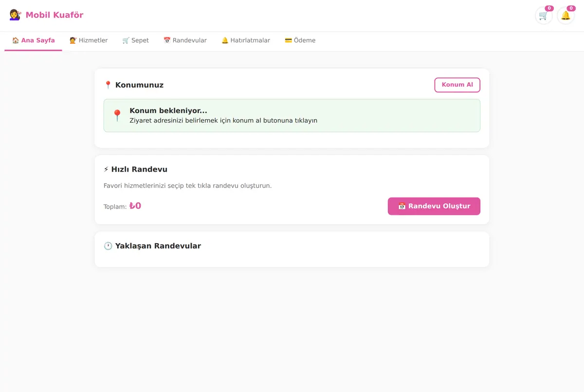Open the Ödeme tab
This screenshot has width=584, height=392.
(x=300, y=40)
